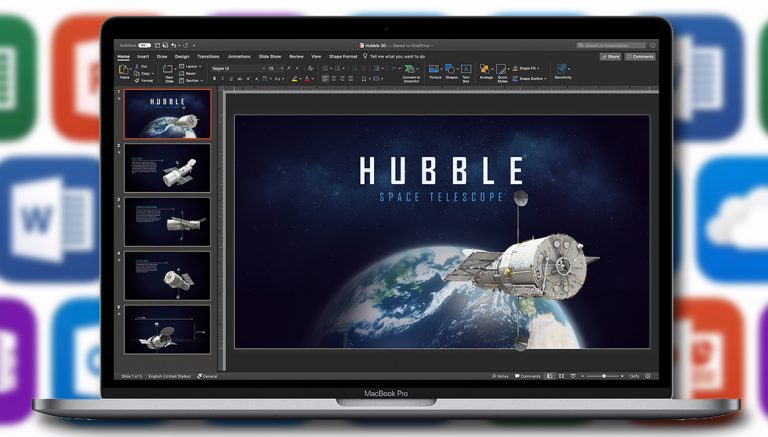
Task: Fit slide to current window
Action: pos(648,376)
